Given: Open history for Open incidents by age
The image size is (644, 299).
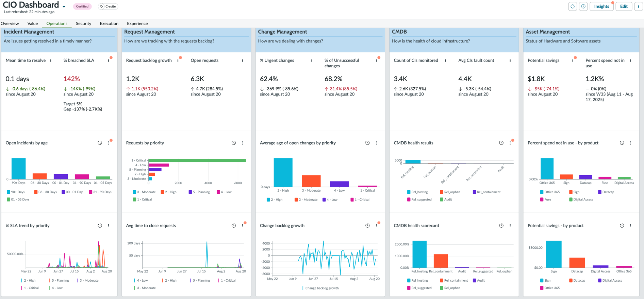Looking at the screenshot, I should (x=100, y=143).
